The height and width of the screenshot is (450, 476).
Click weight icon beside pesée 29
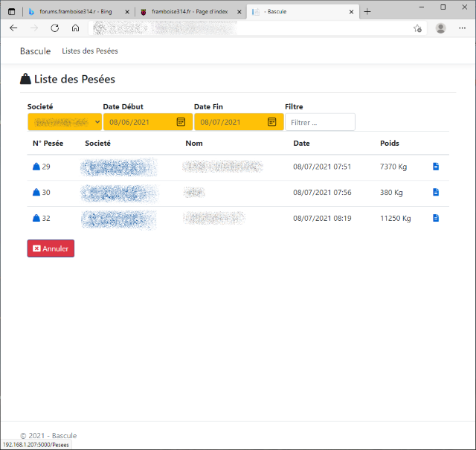pos(36,167)
